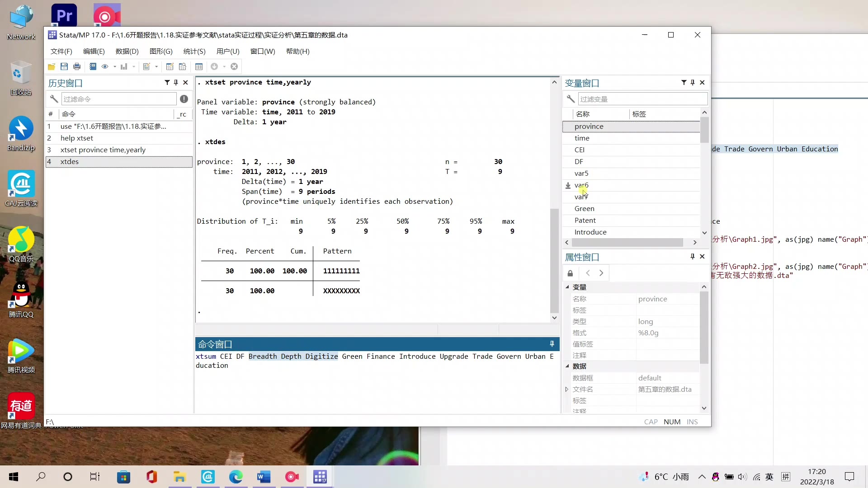Screen dimensions: 868x488
Task: Open the Viewer icon dropdown arrow
Action: tap(115, 66)
